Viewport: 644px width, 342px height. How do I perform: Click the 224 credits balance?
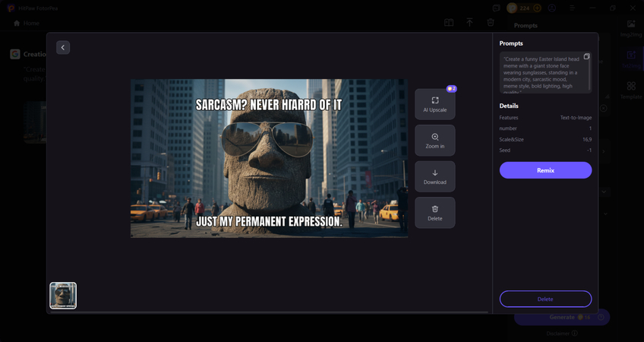coord(525,8)
